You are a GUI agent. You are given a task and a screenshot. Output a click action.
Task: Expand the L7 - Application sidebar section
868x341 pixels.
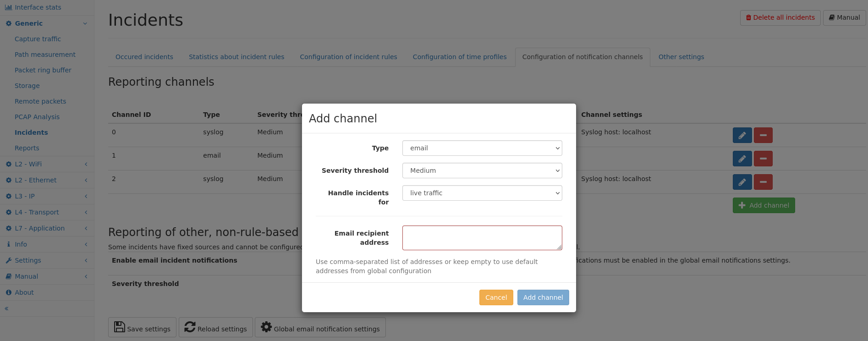pyautogui.click(x=47, y=228)
